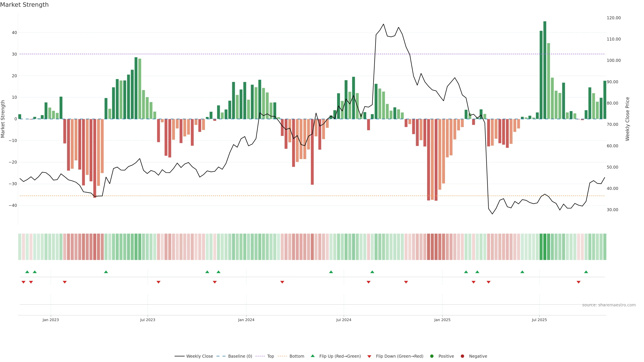Screen dimensions: 644x362
Task: Click the Positive green circle legend icon
Action: point(432,356)
